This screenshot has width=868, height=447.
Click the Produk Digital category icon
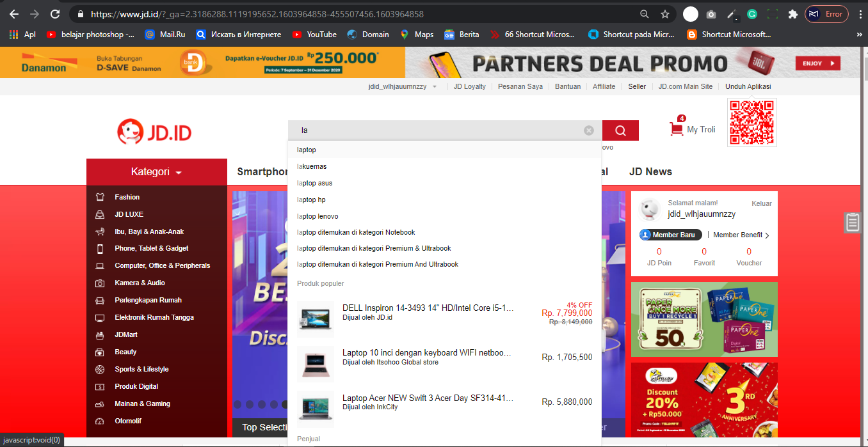100,386
